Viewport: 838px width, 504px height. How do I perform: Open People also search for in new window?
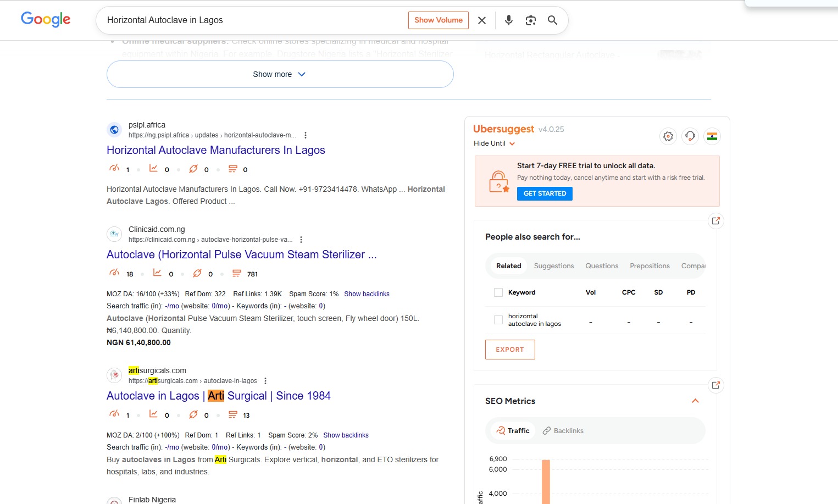click(x=716, y=221)
